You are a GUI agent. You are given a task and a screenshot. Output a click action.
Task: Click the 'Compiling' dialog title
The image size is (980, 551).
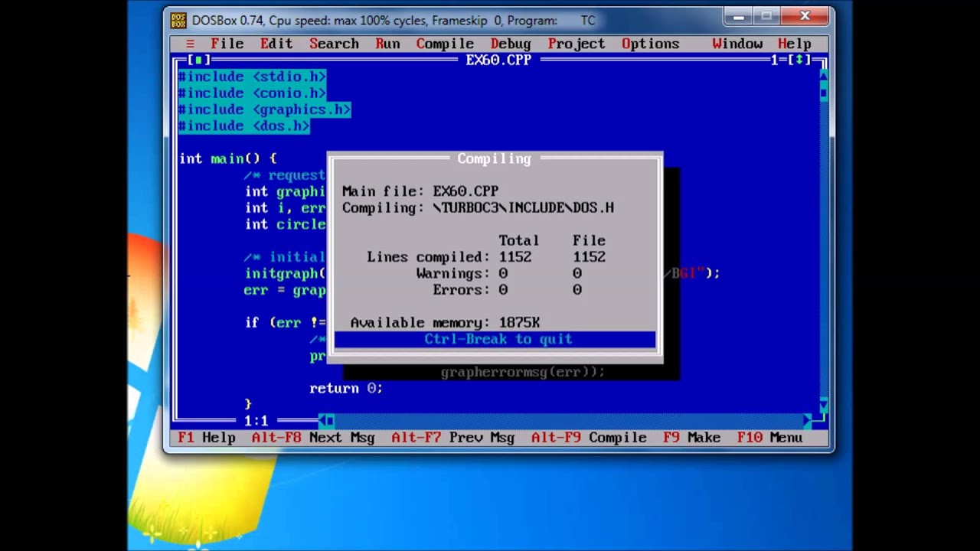coord(494,158)
